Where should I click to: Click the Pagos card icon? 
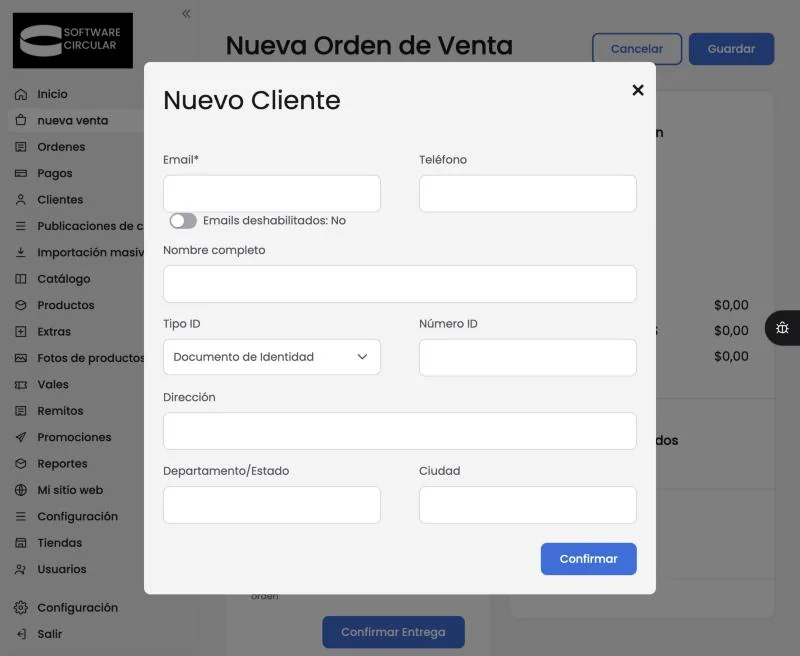click(21, 173)
